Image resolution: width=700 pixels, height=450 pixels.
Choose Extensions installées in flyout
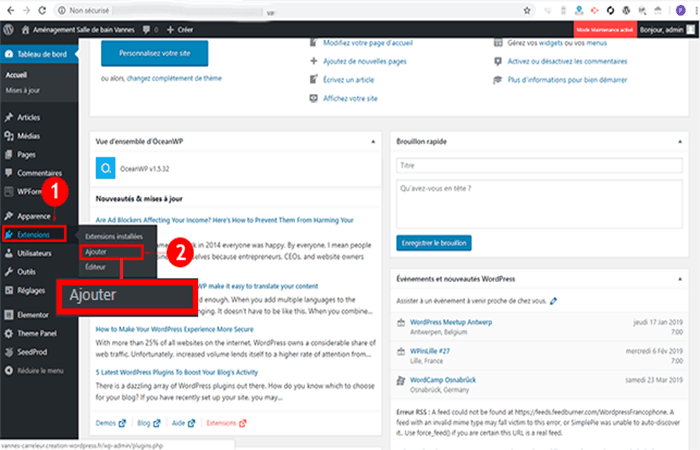[x=114, y=236]
